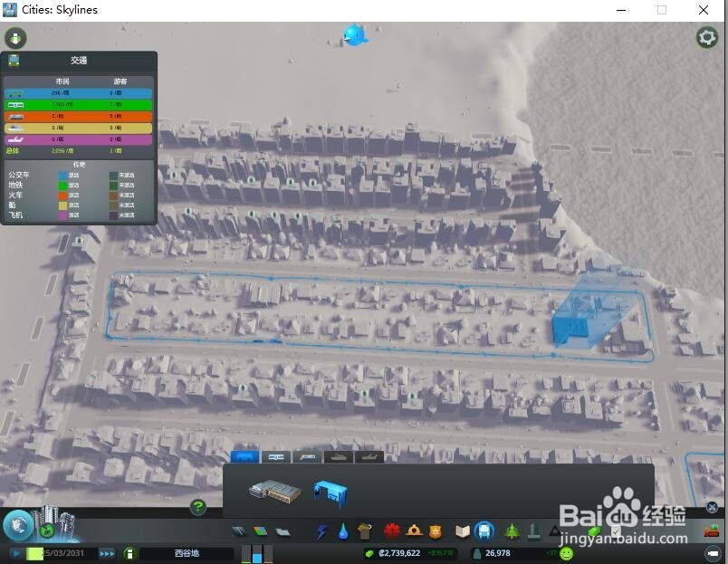Screen dimensions: 728x564
Task: Click the bus icon in 交通 panel header
Action: click(14, 61)
